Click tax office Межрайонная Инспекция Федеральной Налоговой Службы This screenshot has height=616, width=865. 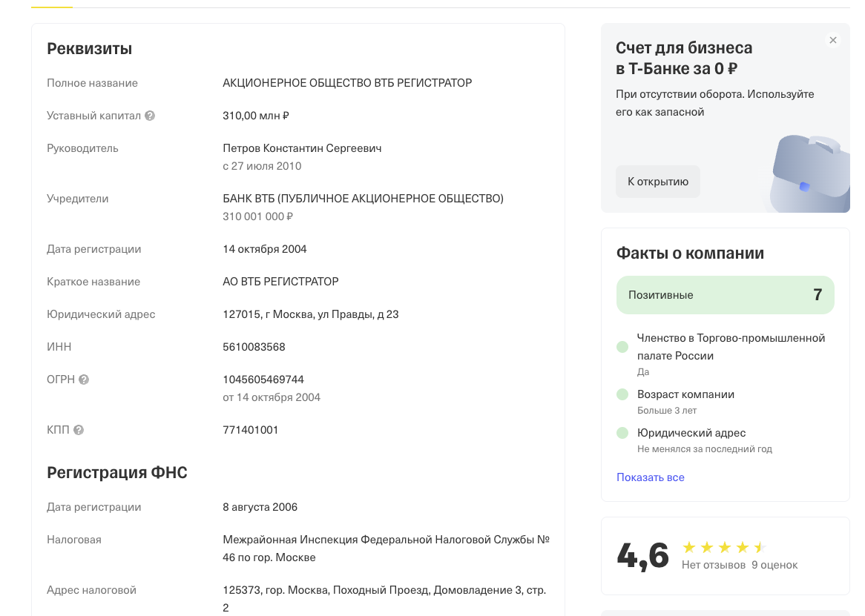click(x=387, y=549)
